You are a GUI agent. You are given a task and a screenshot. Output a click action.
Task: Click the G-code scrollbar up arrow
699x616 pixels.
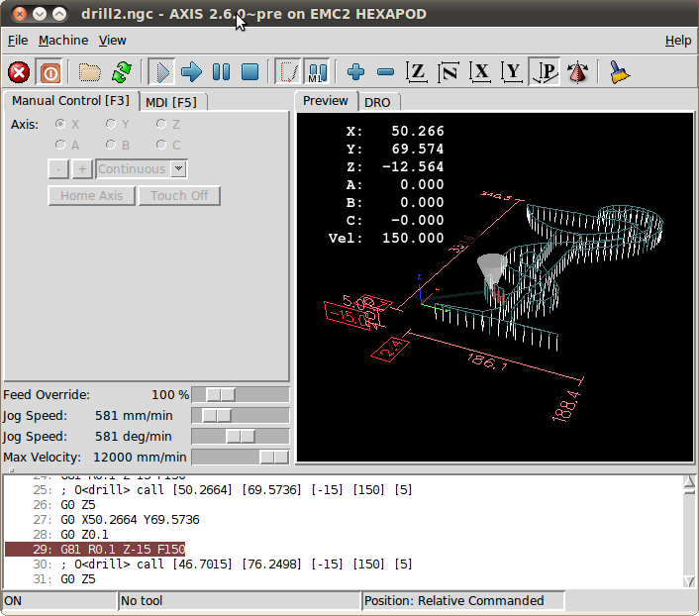tap(689, 482)
